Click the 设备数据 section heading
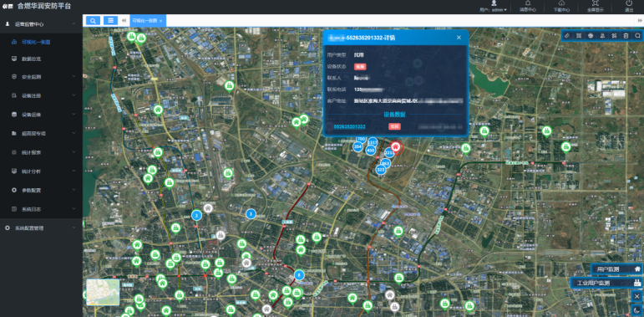The height and width of the screenshot is (317, 644). 395,115
